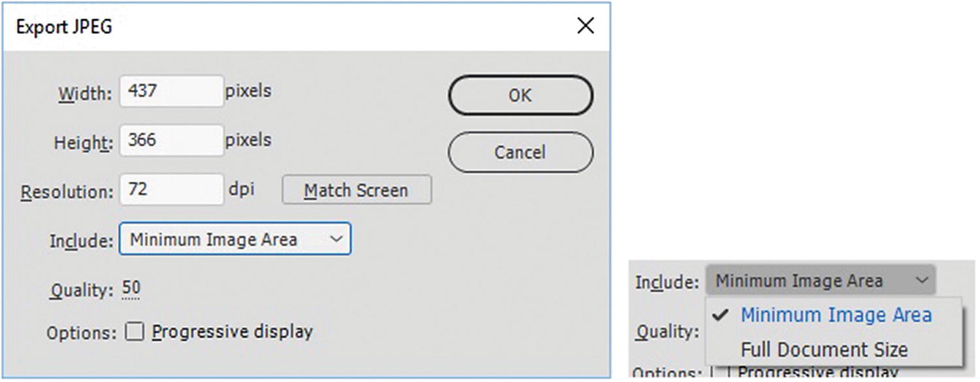This screenshot has width=980, height=382.
Task: Click the Width field showing 437
Action: [x=171, y=91]
